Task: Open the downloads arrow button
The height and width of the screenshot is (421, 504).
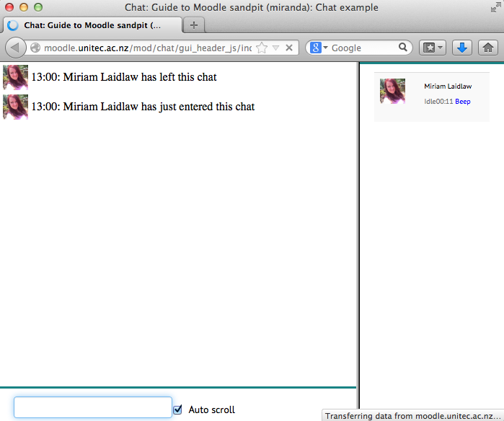Action: click(x=462, y=48)
